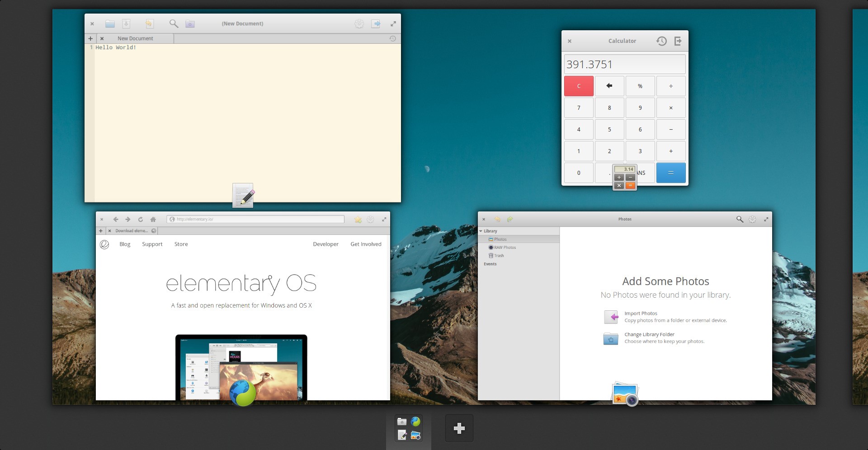Image resolution: width=868 pixels, height=450 pixels.
Task: Share document icon in text editor
Action: (376, 24)
